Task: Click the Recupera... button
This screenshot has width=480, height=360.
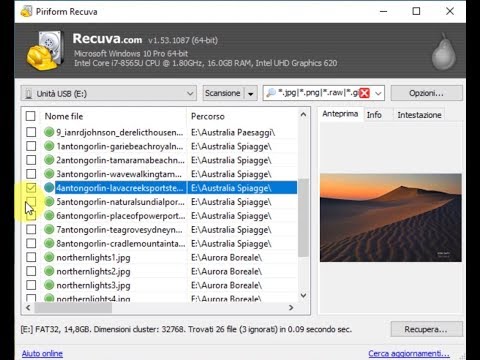Action: coord(426,329)
